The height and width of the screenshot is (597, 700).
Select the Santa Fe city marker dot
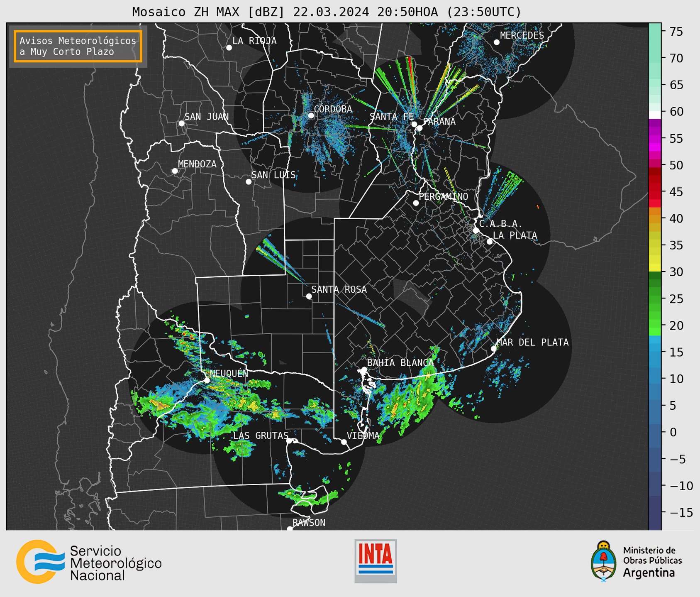pos(414,124)
